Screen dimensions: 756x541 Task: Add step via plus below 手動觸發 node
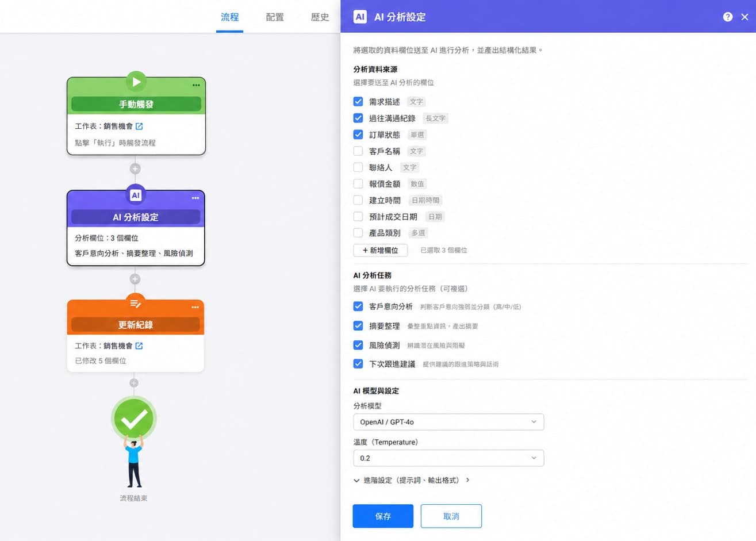tap(135, 168)
